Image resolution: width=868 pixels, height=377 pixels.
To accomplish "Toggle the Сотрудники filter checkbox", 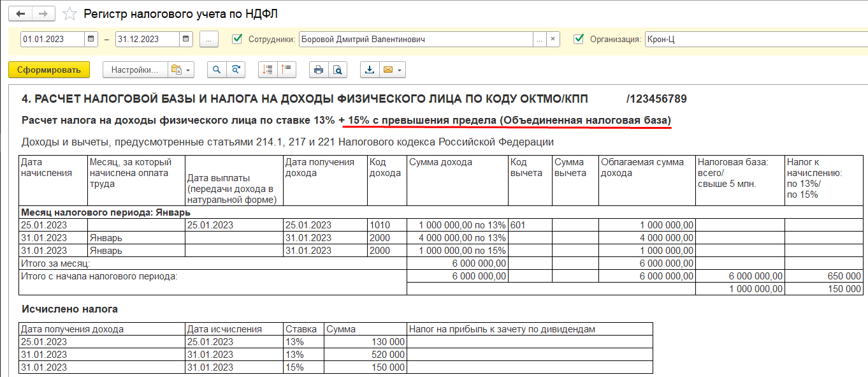I will point(238,39).
